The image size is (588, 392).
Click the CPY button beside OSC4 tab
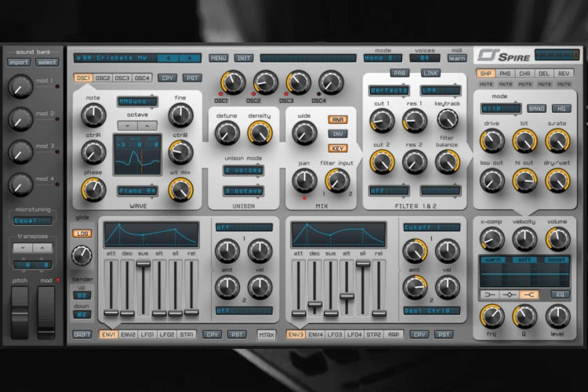[x=167, y=78]
